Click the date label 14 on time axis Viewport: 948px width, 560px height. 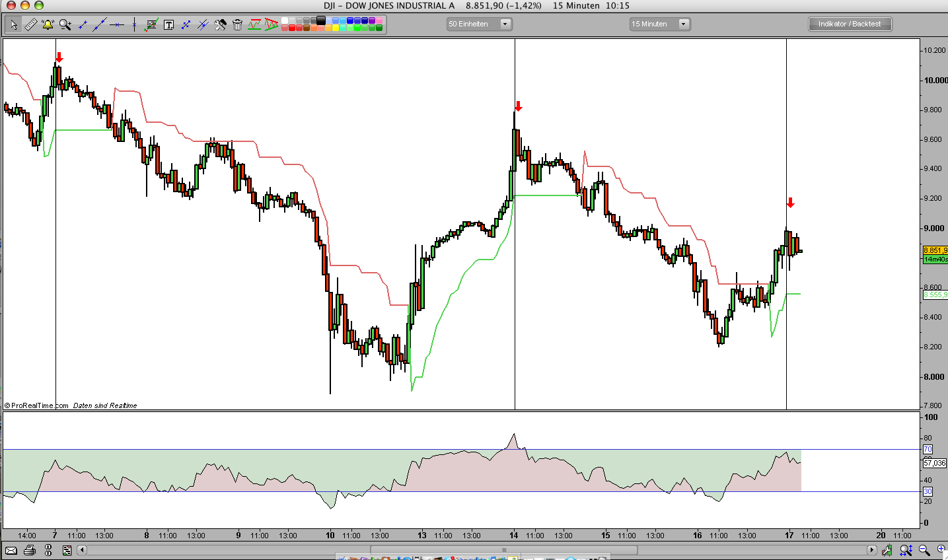514,535
